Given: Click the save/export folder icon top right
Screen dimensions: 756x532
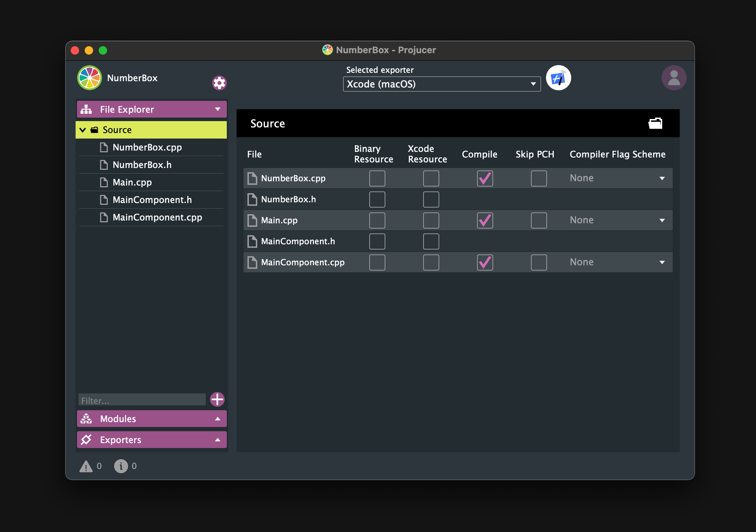Looking at the screenshot, I should tap(655, 122).
